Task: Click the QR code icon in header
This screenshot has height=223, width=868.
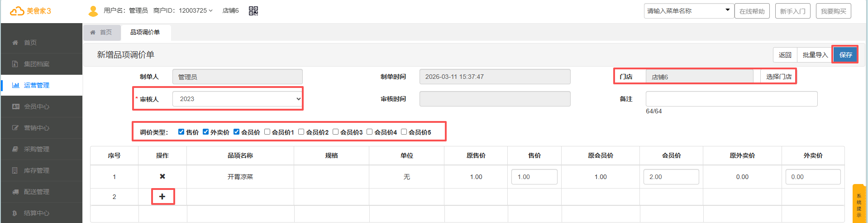Action: coord(253,11)
